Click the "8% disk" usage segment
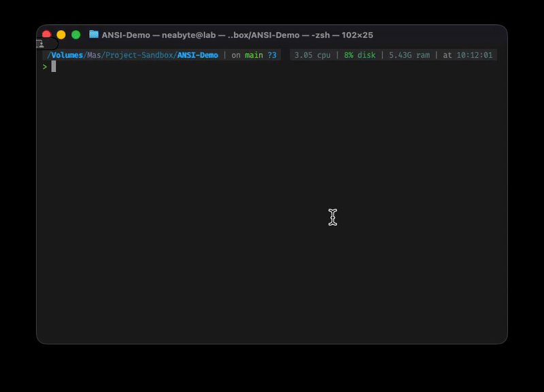 [359, 55]
